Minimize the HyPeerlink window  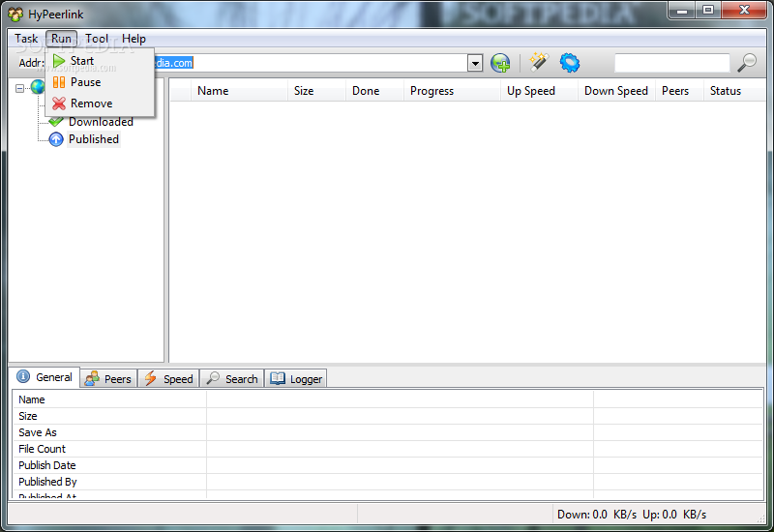click(x=682, y=11)
